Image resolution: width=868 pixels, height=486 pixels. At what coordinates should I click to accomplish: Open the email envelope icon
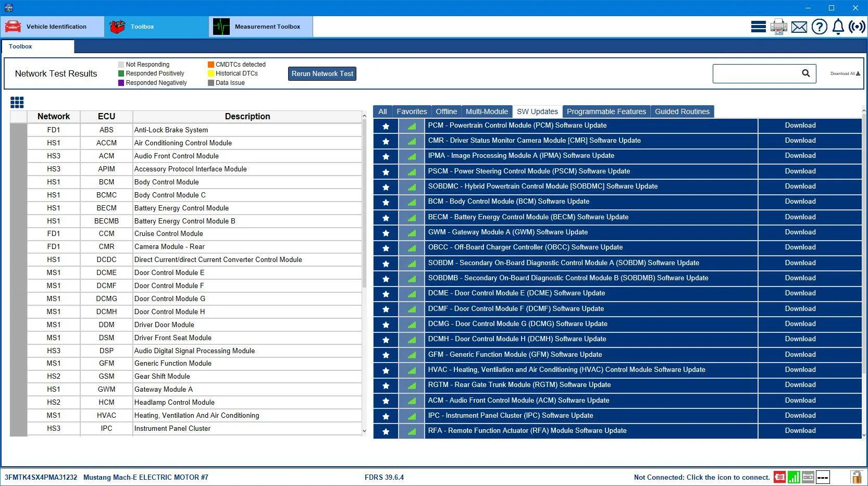point(799,27)
